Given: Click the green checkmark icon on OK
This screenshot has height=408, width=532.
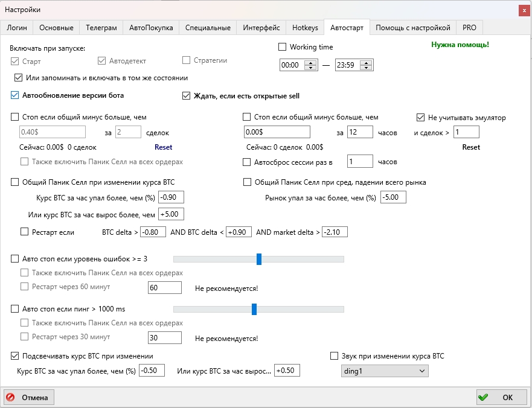Looking at the screenshot, I should coord(483,398).
